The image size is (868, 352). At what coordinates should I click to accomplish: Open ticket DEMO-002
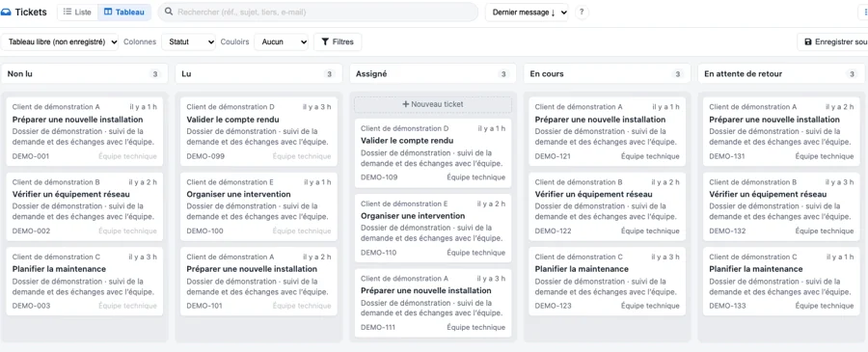point(85,206)
